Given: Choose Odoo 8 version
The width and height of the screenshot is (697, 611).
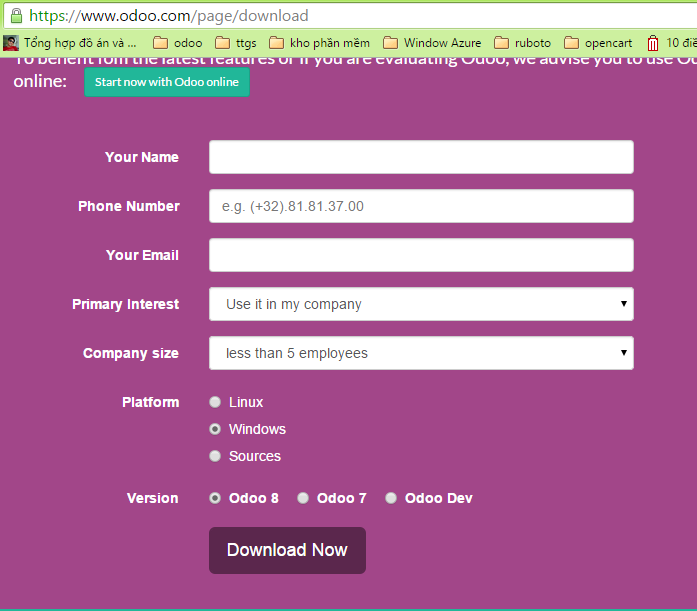Looking at the screenshot, I should [215, 498].
